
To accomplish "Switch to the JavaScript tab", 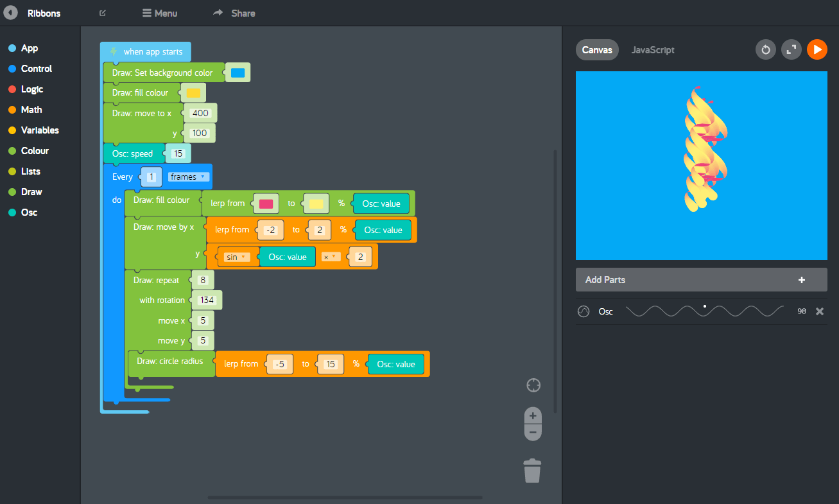I will click(x=653, y=49).
